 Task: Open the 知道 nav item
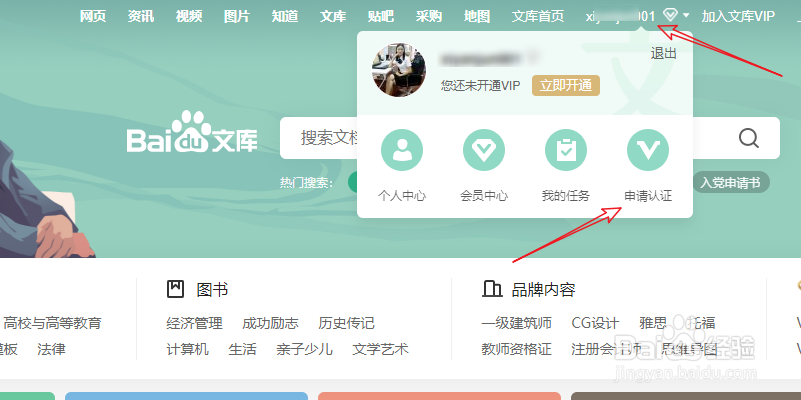285,16
